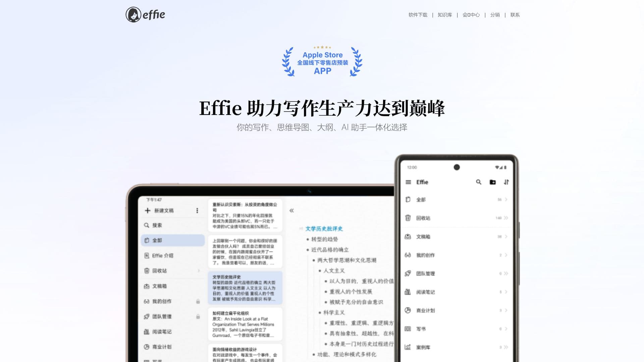Click trash icon for 回收站 in tablet sidebar
The height and width of the screenshot is (362, 644).
coord(147,270)
